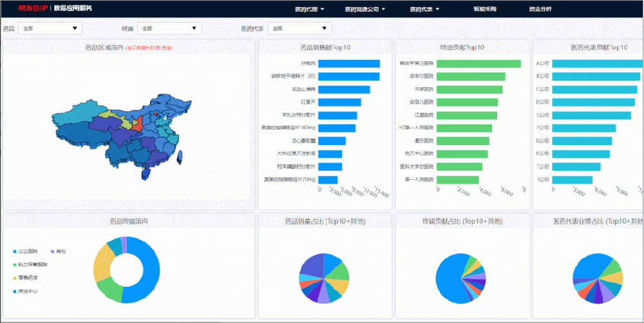Toggle the 私立民营医院 legend entry

pyautogui.click(x=32, y=264)
